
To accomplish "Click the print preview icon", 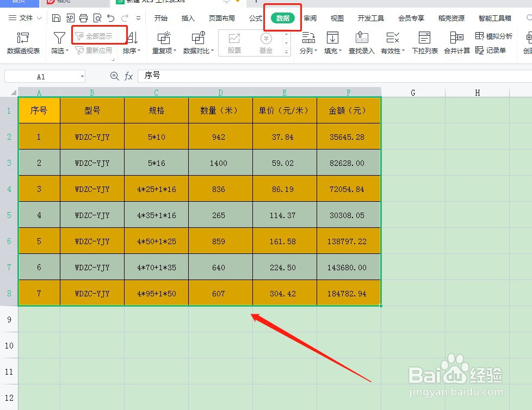I will point(97,18).
